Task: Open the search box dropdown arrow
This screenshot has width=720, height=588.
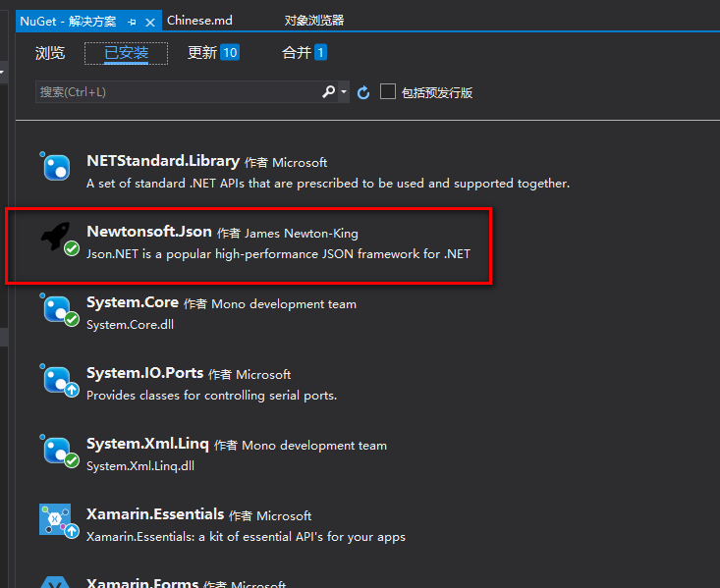Action: click(x=344, y=92)
